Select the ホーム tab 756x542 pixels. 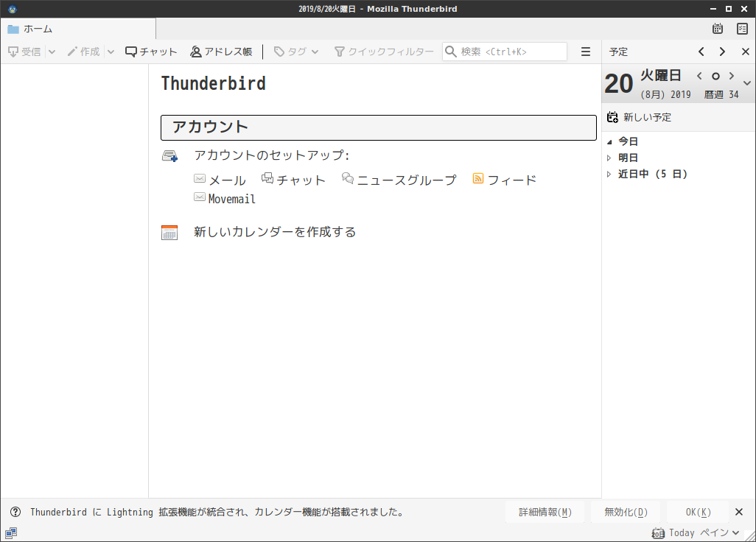[x=78, y=29]
